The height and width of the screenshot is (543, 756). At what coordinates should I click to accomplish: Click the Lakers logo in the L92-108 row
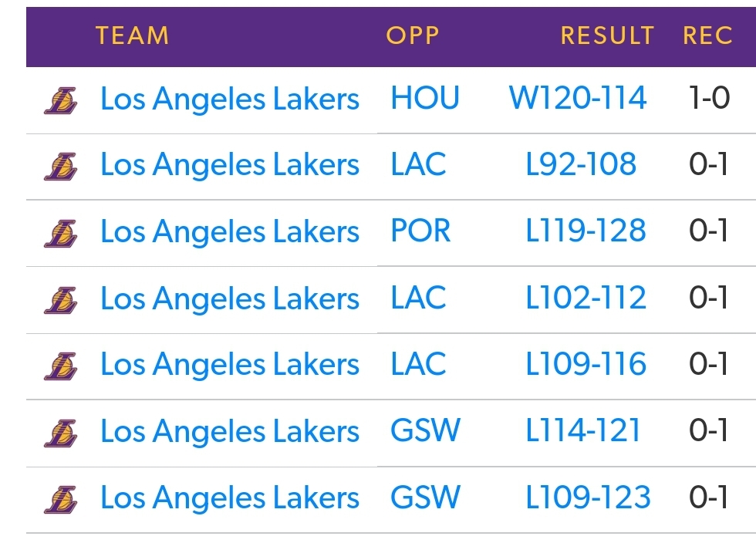pos(61,167)
